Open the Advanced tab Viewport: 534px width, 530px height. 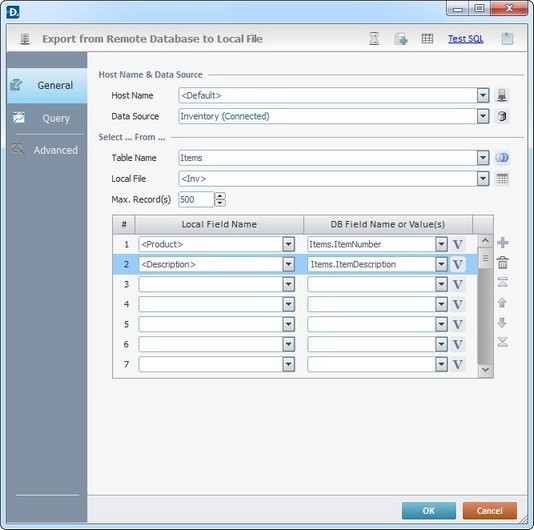tap(47, 150)
